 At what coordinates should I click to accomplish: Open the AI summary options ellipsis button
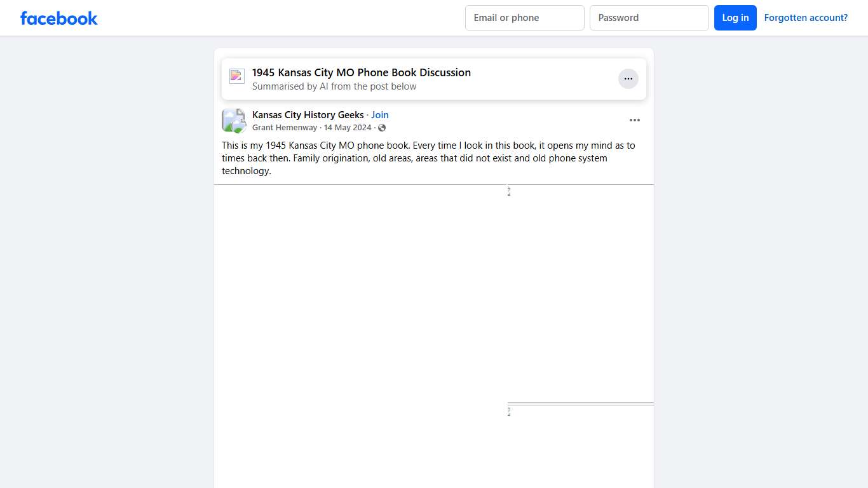pos(628,79)
